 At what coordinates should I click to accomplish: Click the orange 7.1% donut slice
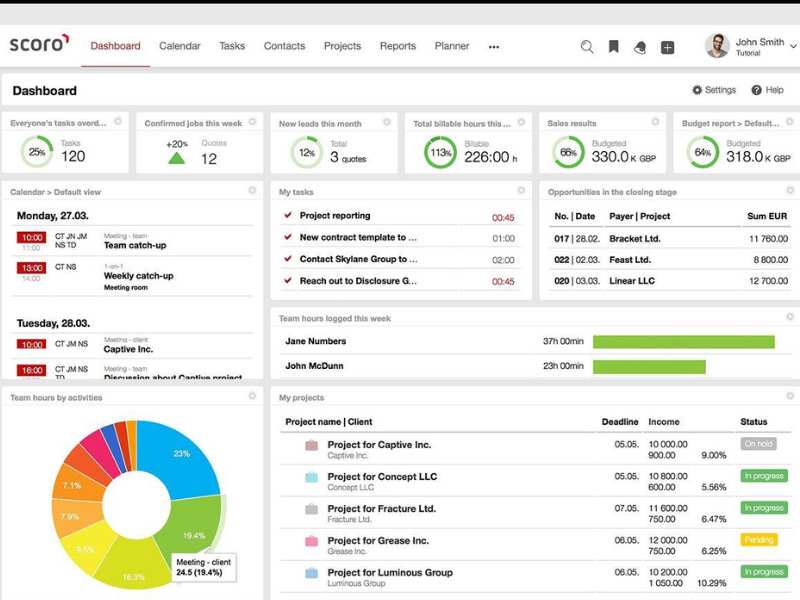[77, 482]
